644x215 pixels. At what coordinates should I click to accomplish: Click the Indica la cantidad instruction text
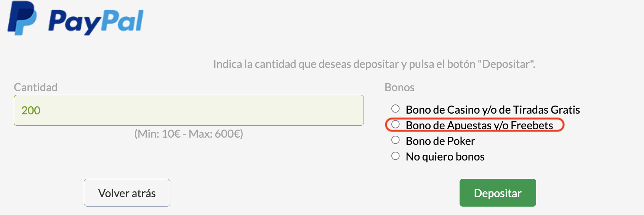[x=374, y=64]
